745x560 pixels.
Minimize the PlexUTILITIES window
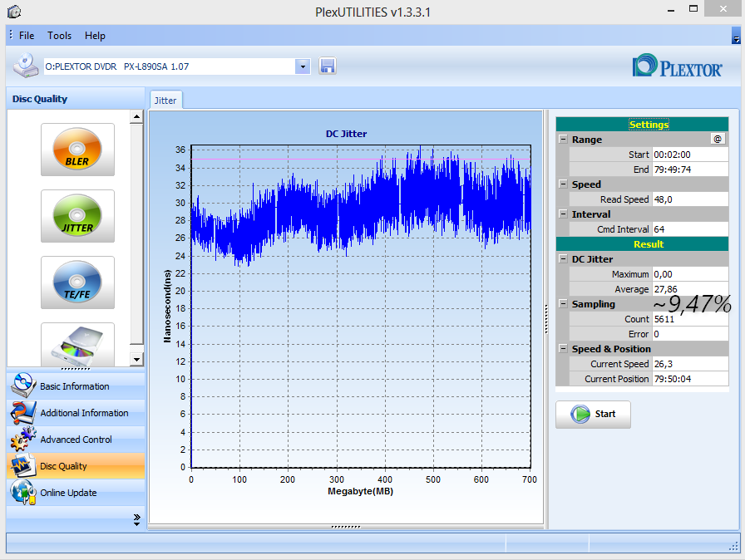pos(671,10)
